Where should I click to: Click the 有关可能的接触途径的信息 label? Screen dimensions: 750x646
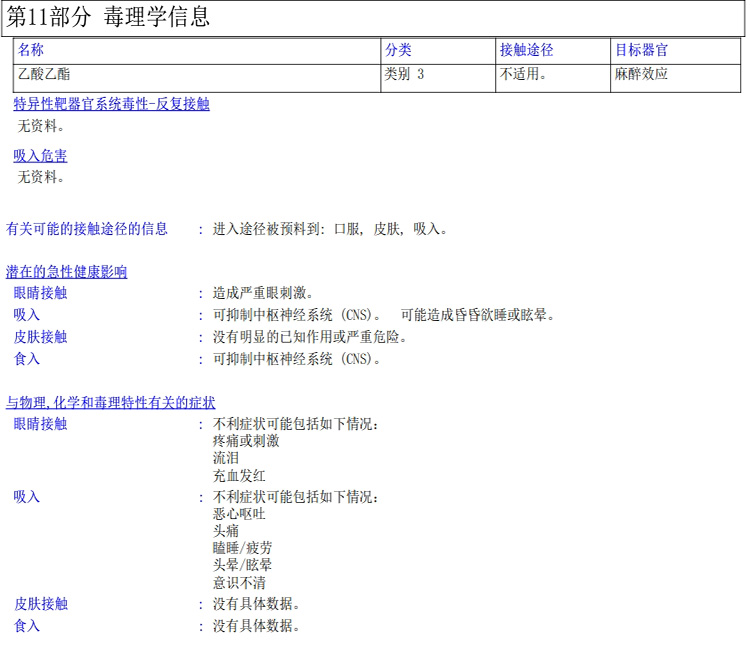[87, 229]
